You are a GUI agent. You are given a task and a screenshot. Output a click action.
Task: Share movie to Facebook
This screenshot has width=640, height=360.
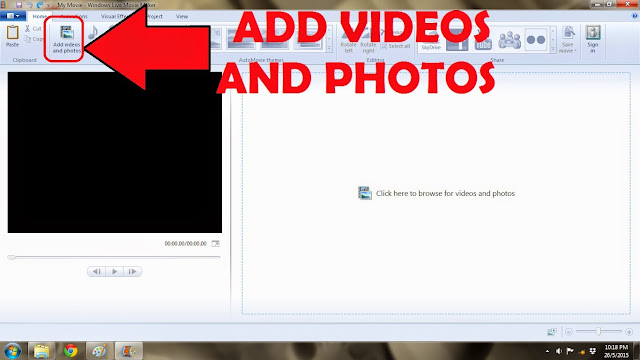coord(457,41)
